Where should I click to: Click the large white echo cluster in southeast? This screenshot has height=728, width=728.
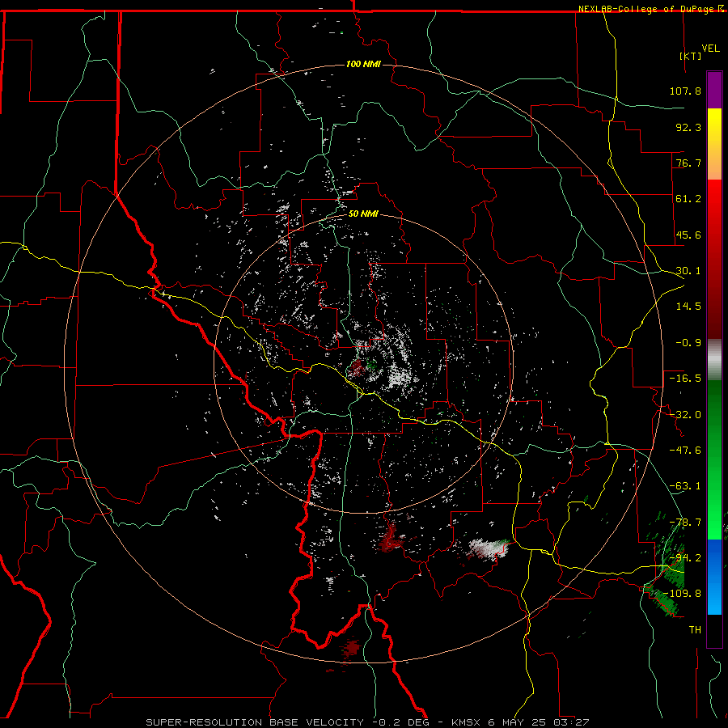(487, 548)
